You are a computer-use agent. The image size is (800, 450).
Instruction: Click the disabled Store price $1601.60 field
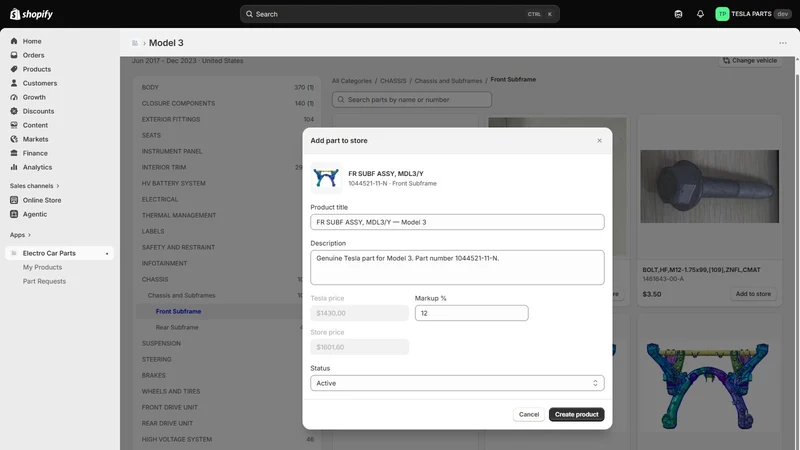[x=359, y=347]
